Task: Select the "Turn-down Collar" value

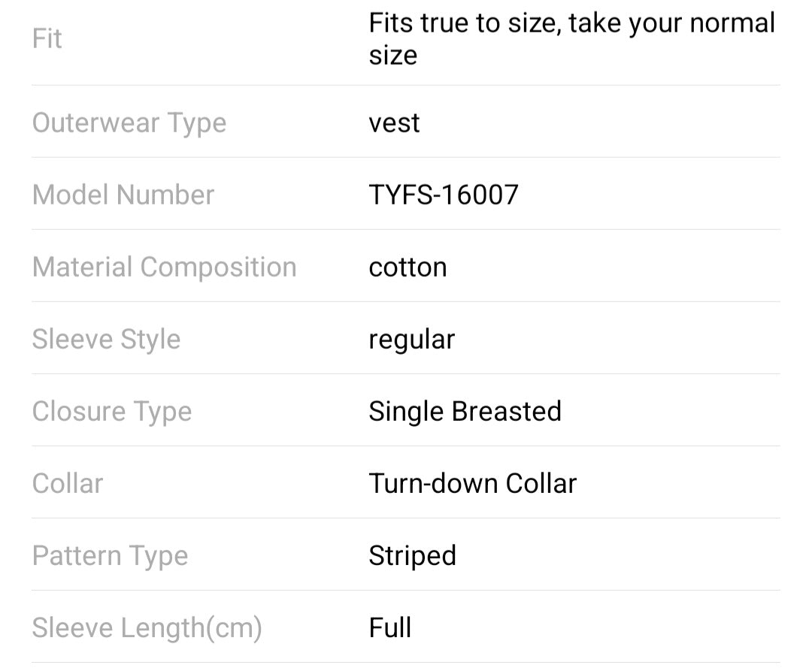Action: point(472,483)
